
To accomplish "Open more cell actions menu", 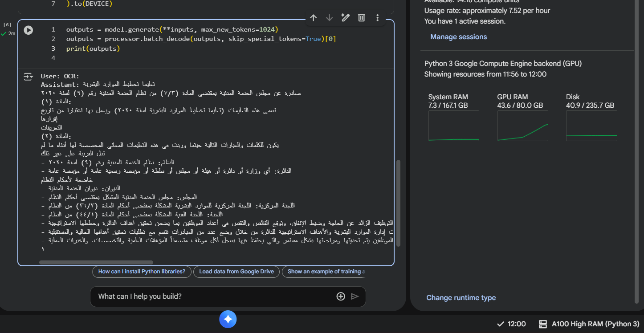I will (377, 18).
